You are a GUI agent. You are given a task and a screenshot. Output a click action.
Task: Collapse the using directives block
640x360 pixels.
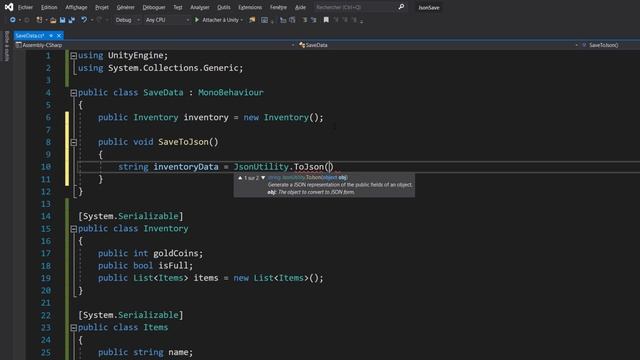(x=73, y=56)
